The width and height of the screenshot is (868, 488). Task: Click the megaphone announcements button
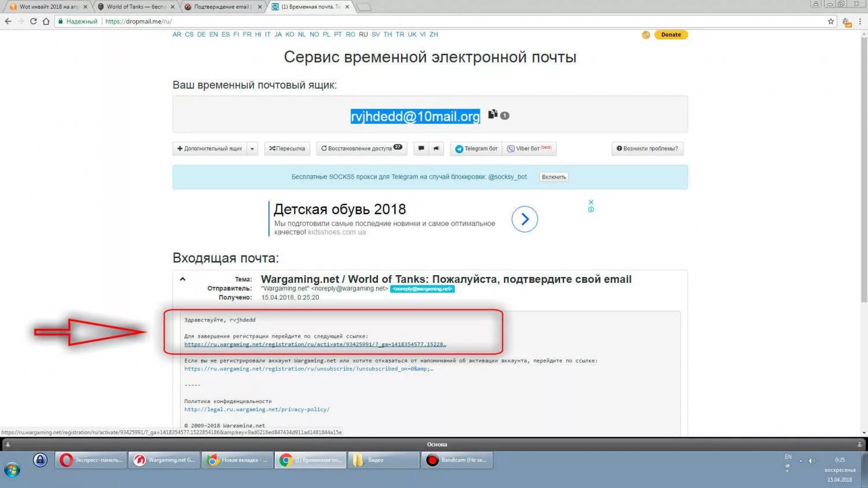pyautogui.click(x=436, y=149)
